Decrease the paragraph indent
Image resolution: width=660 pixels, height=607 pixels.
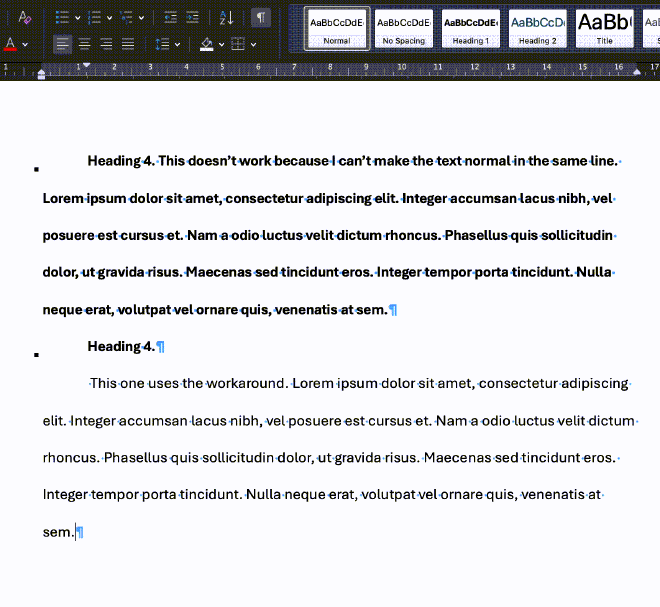tap(170, 17)
